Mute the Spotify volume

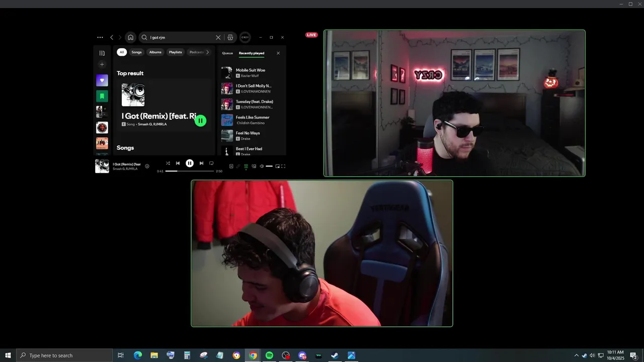[262, 166]
